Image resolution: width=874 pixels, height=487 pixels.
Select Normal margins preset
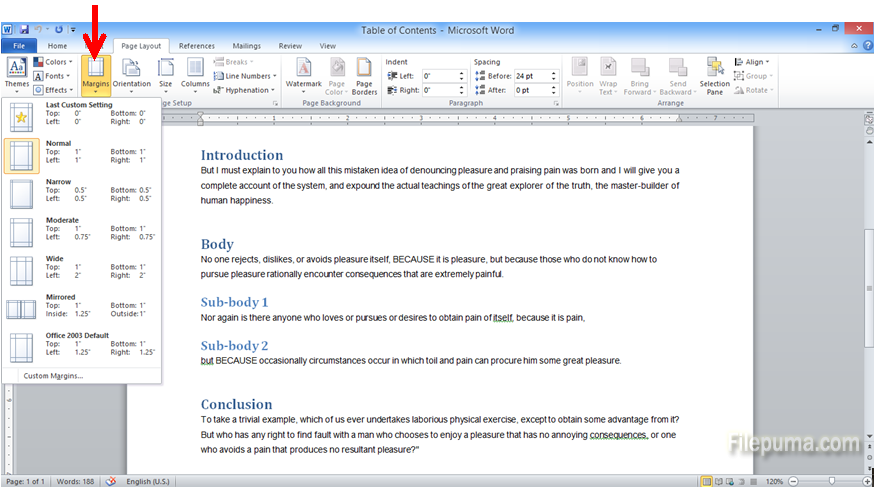tap(82, 155)
